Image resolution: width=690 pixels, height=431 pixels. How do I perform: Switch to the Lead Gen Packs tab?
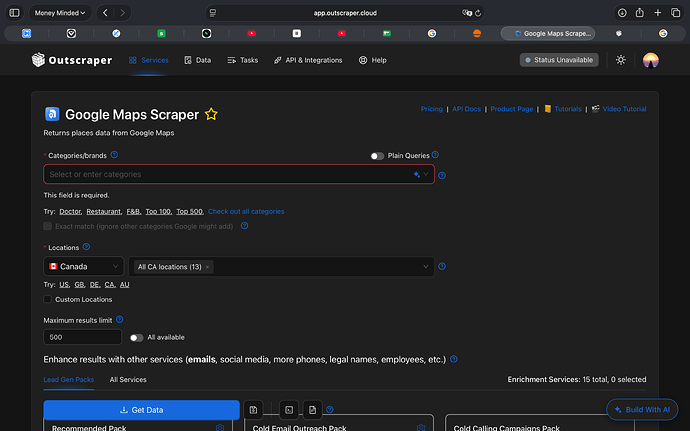pos(69,379)
